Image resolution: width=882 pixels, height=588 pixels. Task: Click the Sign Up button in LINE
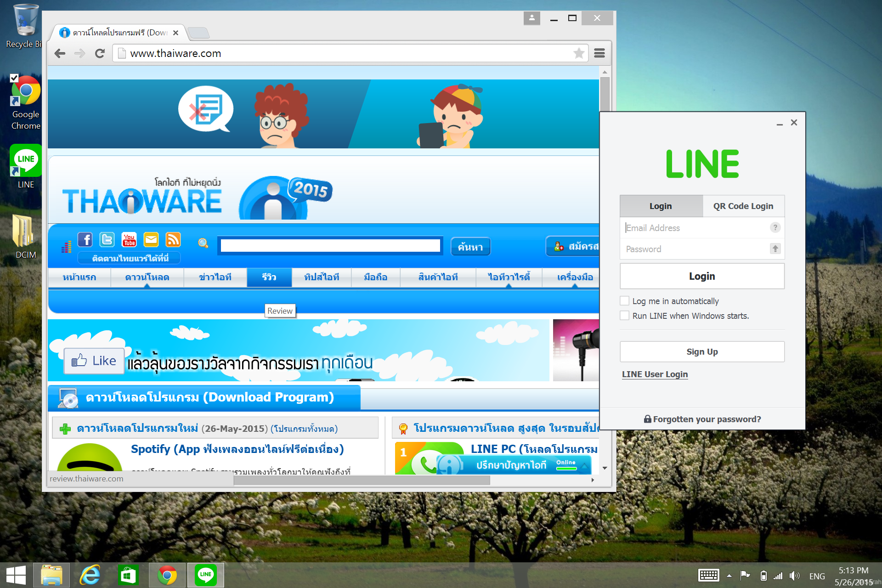tap(702, 351)
